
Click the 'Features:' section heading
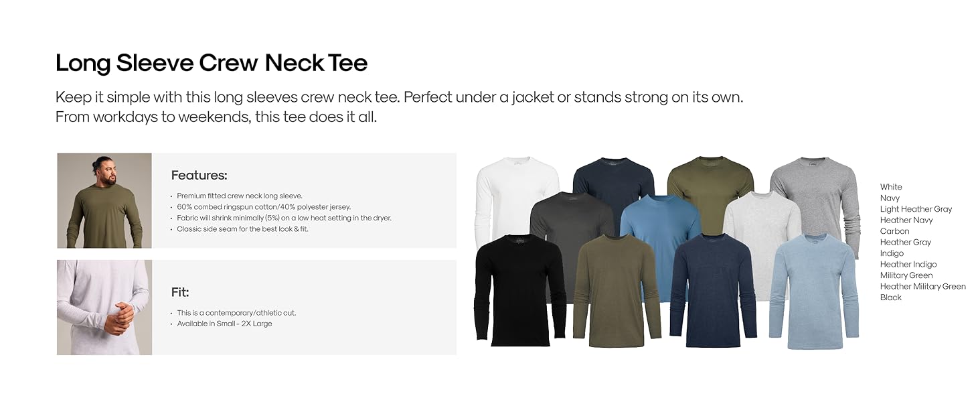(x=199, y=176)
